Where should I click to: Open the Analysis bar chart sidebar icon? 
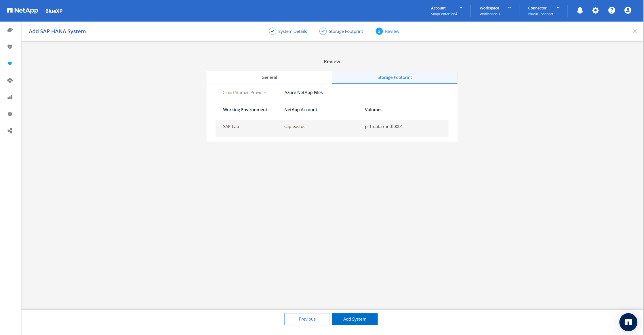(10, 97)
